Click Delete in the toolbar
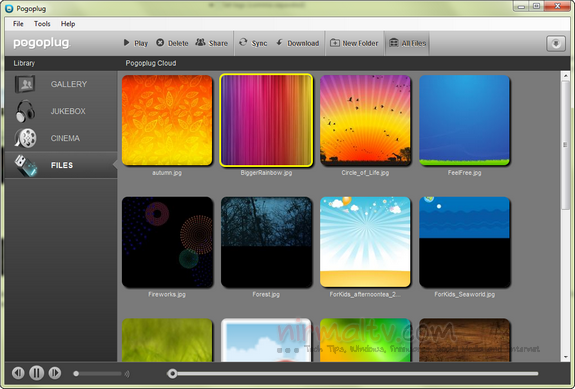575x389 pixels. pos(172,43)
